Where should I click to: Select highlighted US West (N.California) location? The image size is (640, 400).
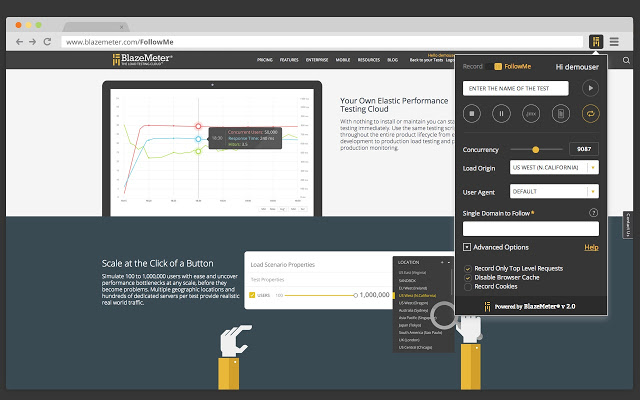pyautogui.click(x=417, y=296)
